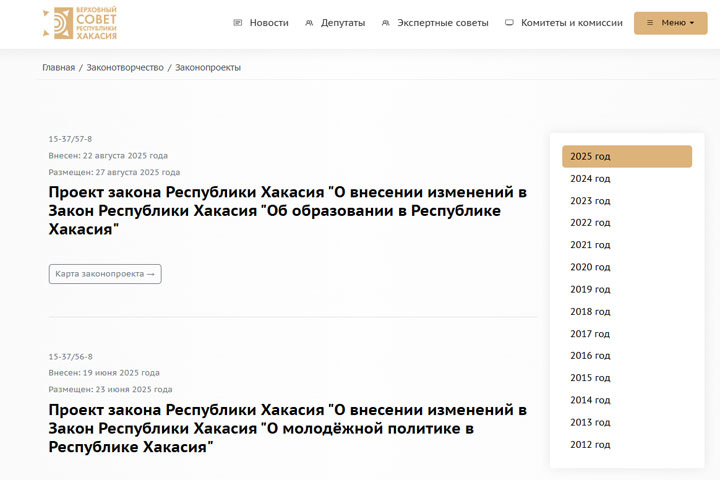Viewport: 720px width, 480px height.
Task: Click the people icon beside Экспертные советы
Action: 386,23
